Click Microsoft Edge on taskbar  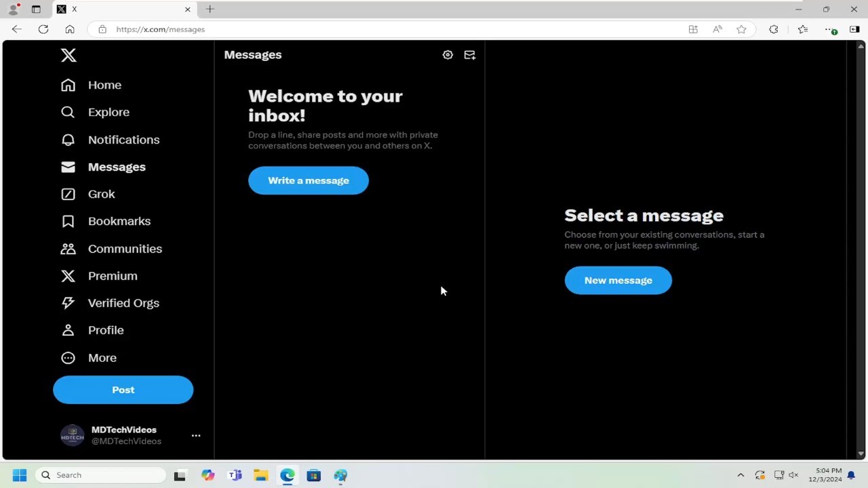click(x=288, y=476)
